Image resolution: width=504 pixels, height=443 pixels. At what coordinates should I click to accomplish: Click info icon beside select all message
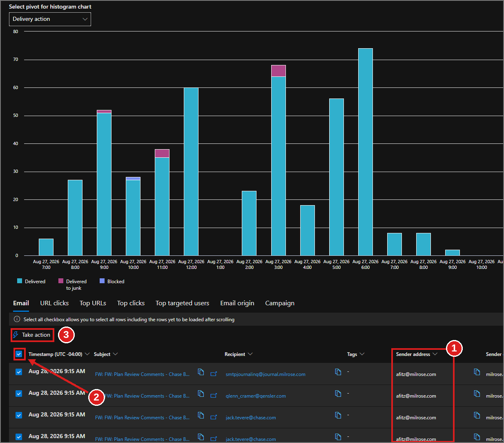click(x=17, y=319)
